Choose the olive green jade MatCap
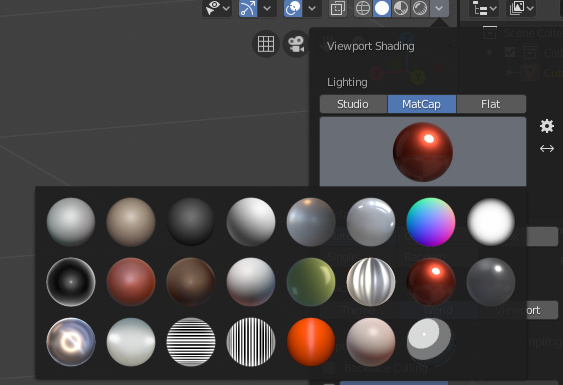This screenshot has height=385, width=563. coord(311,282)
